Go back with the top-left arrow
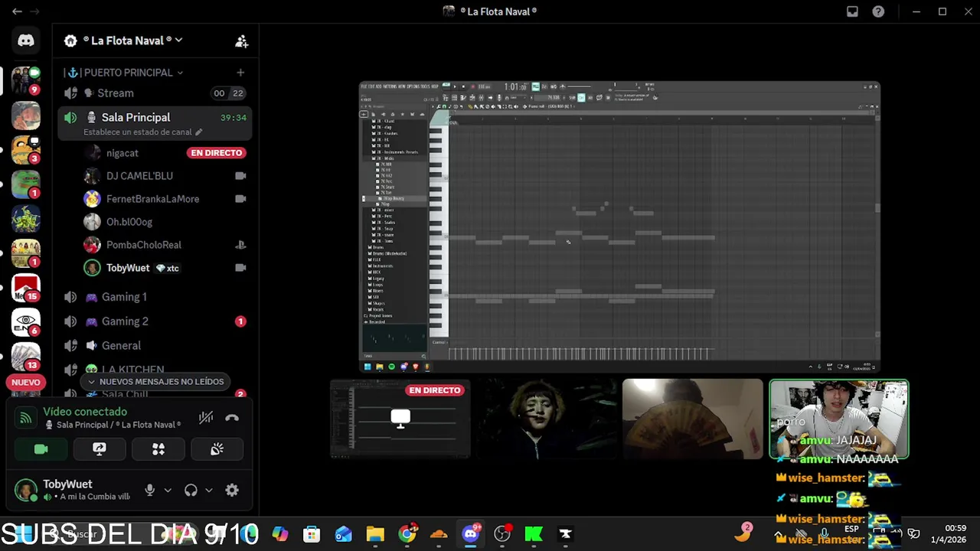The width and height of the screenshot is (980, 551). tap(17, 11)
